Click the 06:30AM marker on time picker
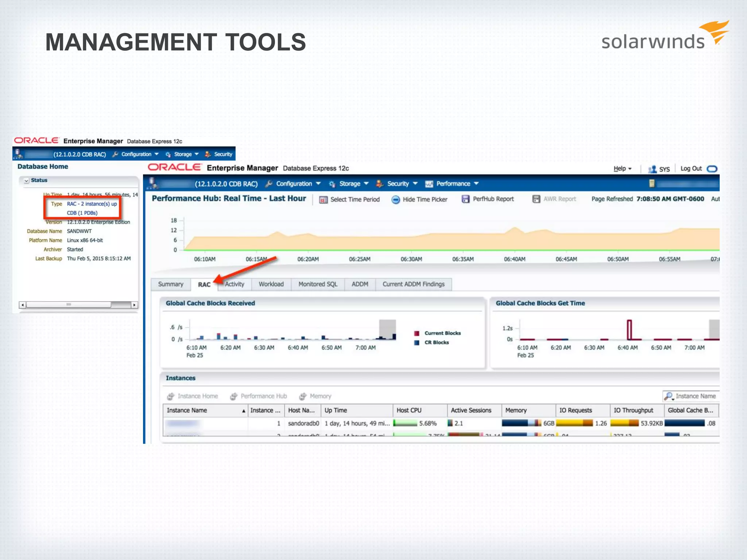 [411, 259]
